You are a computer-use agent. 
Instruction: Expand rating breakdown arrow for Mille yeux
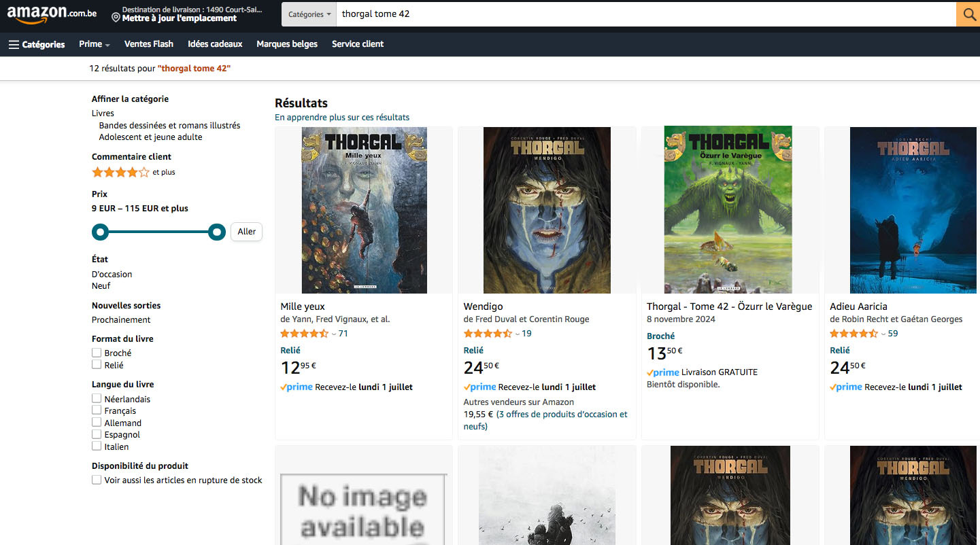[334, 334]
